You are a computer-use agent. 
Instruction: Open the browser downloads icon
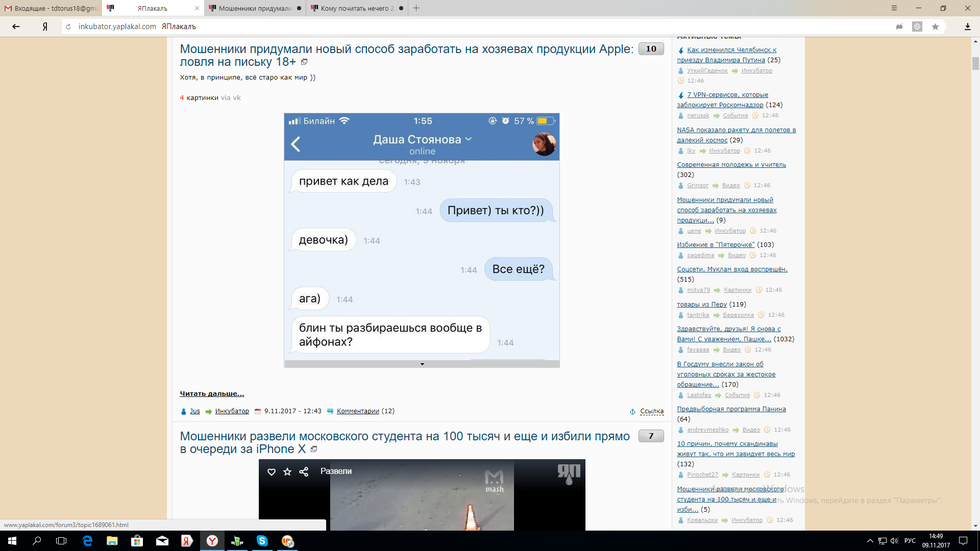[x=967, y=27]
